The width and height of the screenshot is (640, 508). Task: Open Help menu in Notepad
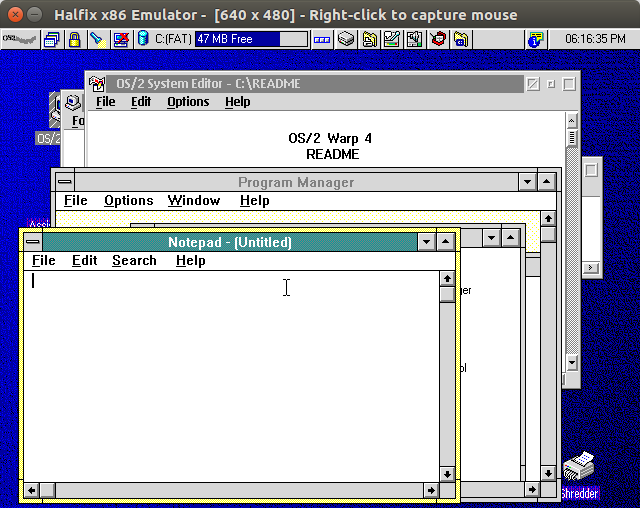point(191,260)
